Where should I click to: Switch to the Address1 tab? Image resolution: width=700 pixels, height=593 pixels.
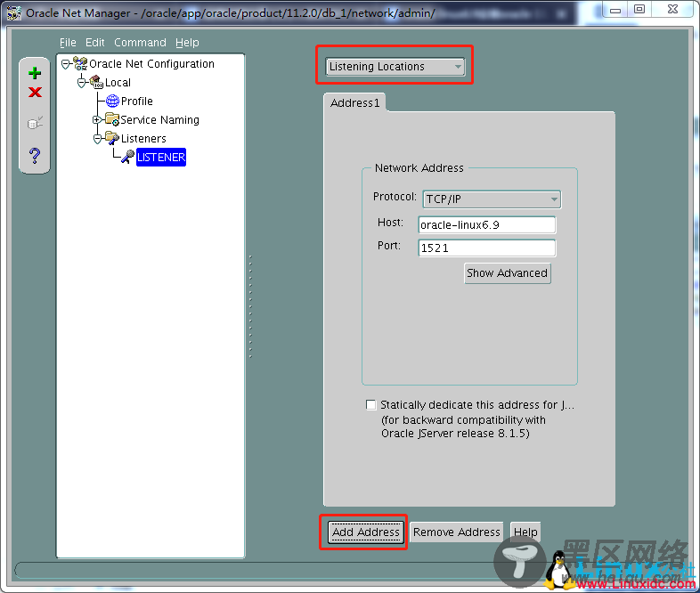355,102
